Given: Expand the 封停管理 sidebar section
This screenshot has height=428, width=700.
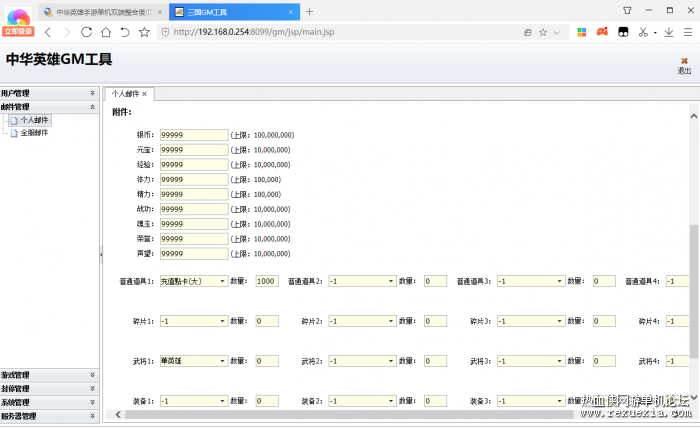Looking at the screenshot, I should click(50, 389).
